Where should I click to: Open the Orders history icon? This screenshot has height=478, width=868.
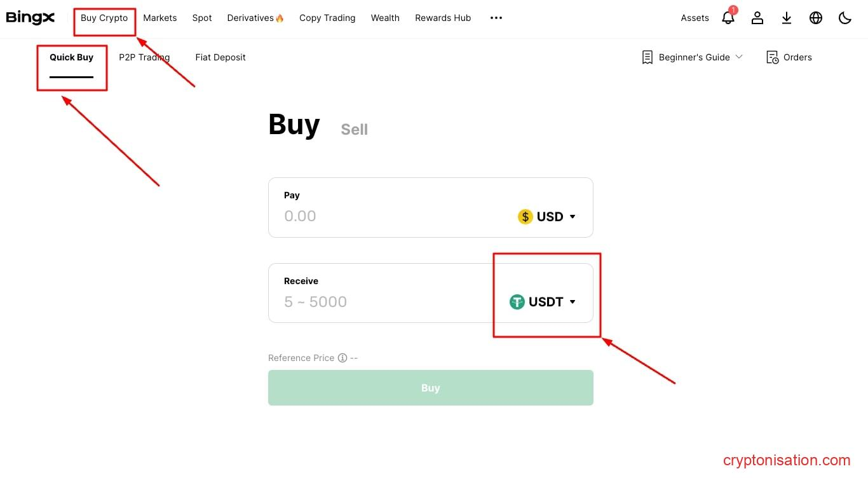[x=773, y=57]
